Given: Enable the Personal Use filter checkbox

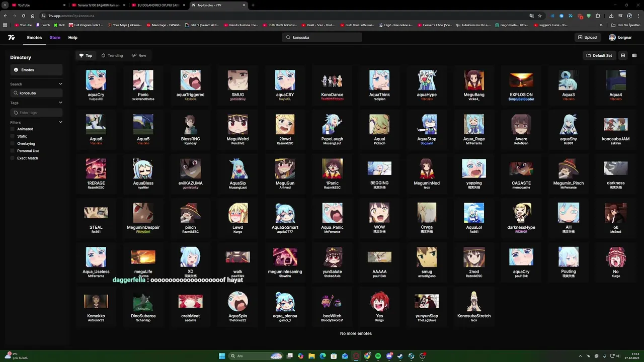Looking at the screenshot, I should click(x=13, y=151).
